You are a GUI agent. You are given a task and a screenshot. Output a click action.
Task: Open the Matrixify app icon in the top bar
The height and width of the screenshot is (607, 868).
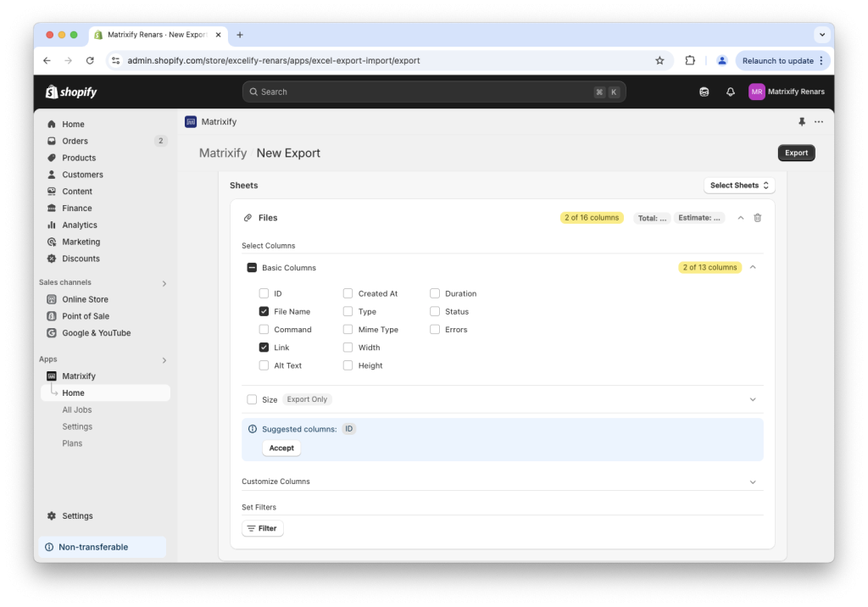191,121
